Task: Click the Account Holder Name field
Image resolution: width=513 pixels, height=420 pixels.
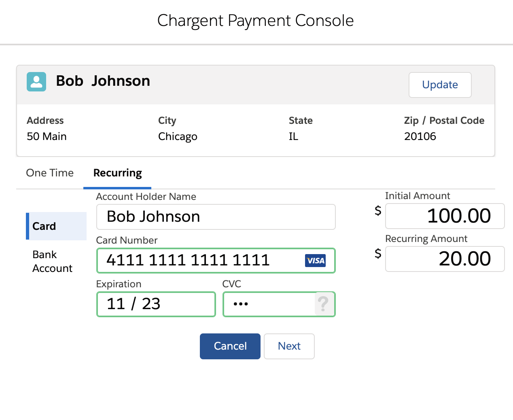Action: 216,217
